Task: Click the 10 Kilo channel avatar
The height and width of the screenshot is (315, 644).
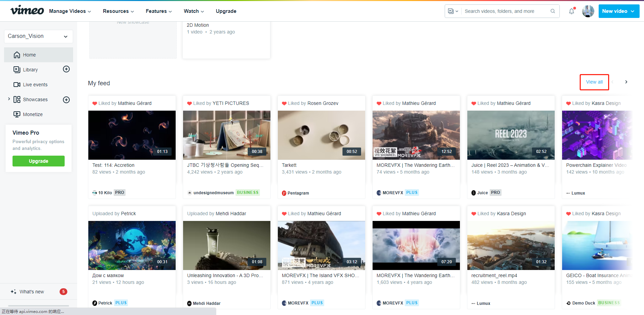Action: click(95, 193)
